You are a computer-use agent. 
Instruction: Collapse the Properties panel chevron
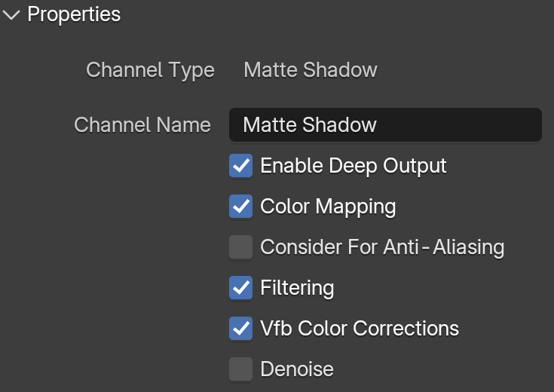(x=11, y=15)
